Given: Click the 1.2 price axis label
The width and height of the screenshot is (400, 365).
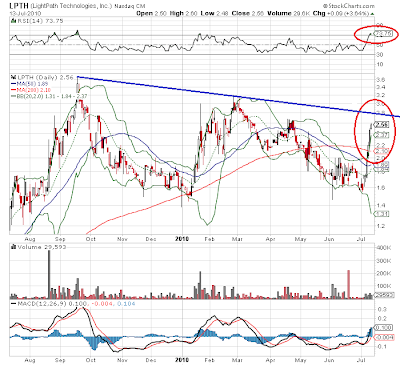Looking at the screenshot, I should 381,226.
